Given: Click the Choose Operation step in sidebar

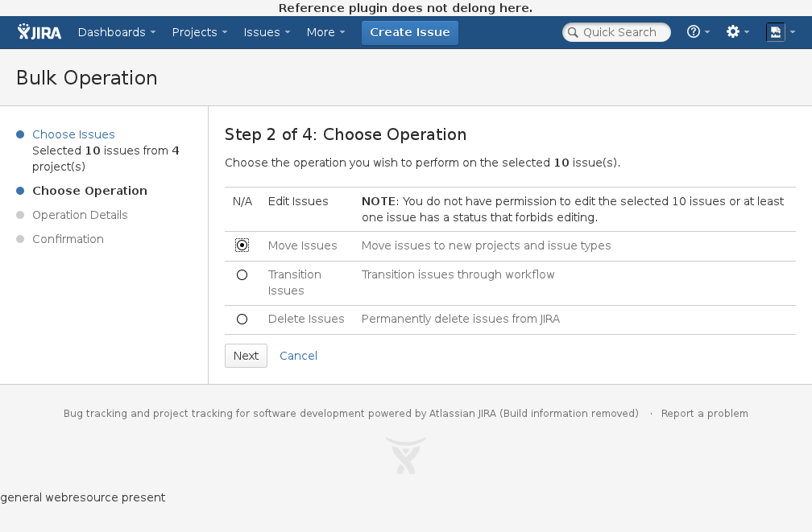Looking at the screenshot, I should coord(89,191).
